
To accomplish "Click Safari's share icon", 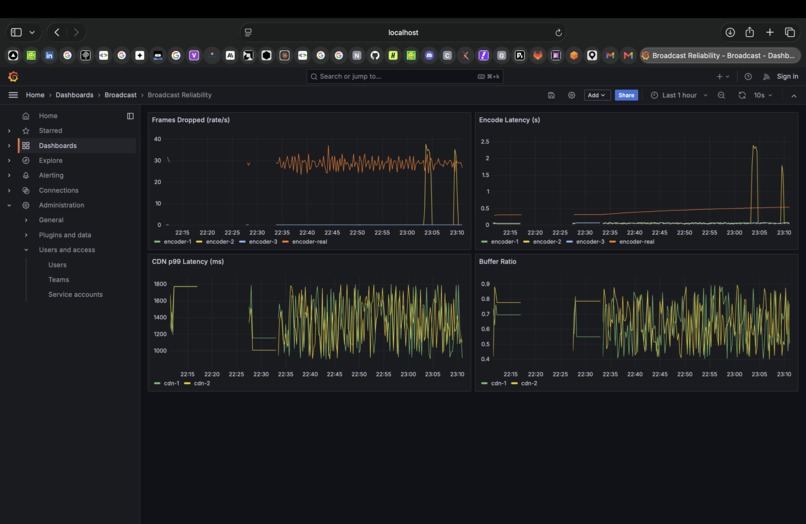I will click(749, 32).
